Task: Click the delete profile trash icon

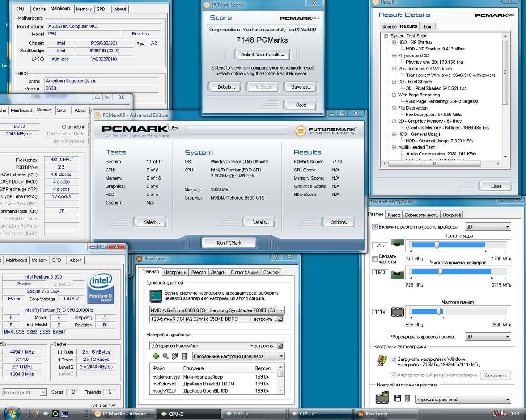Action: pos(407,398)
